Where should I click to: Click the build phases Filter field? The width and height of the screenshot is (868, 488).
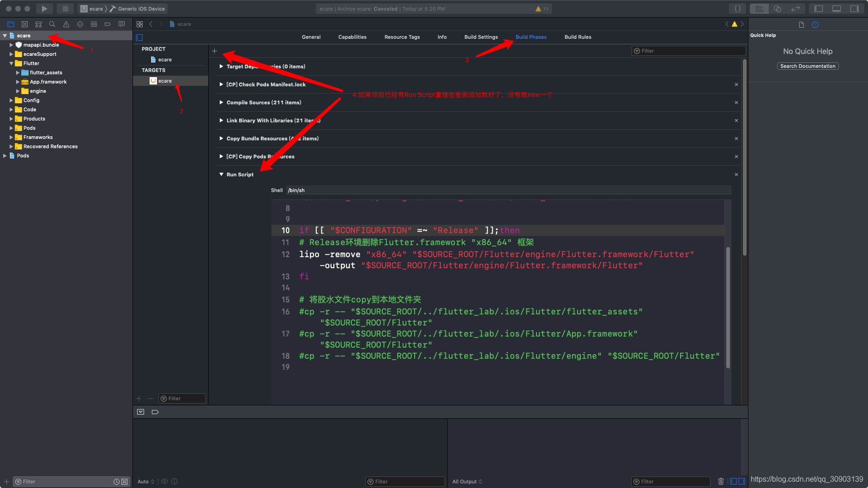688,51
